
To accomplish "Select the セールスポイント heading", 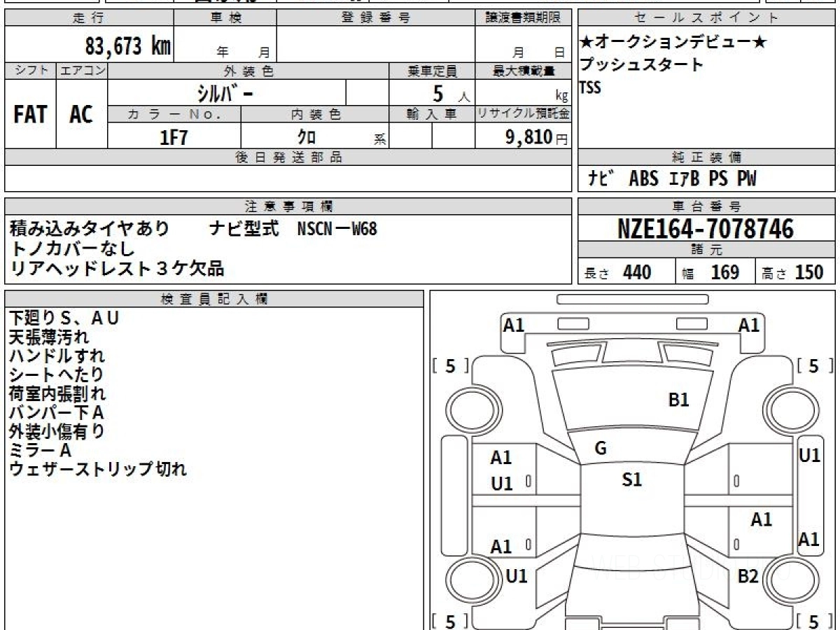I will (706, 17).
